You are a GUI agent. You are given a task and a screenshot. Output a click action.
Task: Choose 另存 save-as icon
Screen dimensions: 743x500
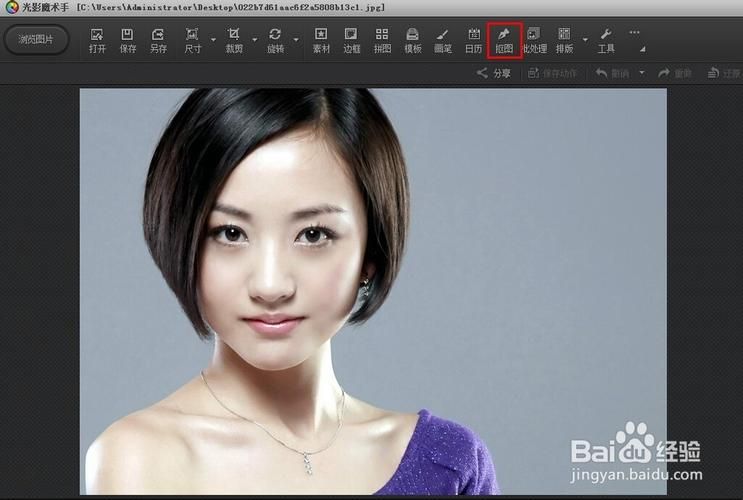point(158,41)
